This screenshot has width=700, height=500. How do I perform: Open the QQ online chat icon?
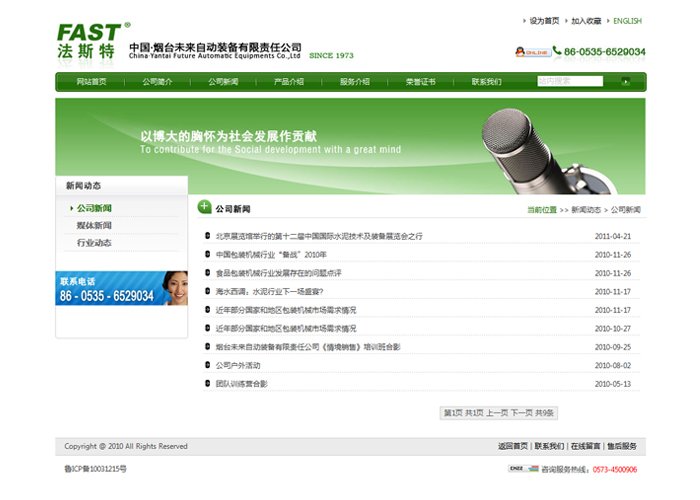click(x=533, y=52)
